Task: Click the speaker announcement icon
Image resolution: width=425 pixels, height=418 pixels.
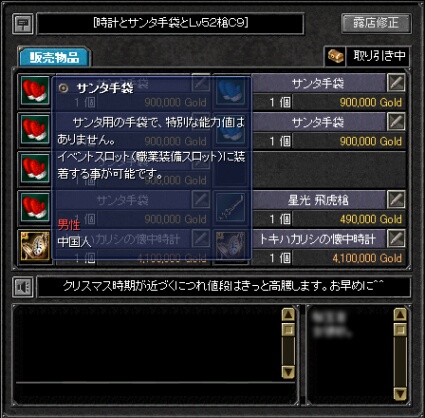Action: point(23,286)
